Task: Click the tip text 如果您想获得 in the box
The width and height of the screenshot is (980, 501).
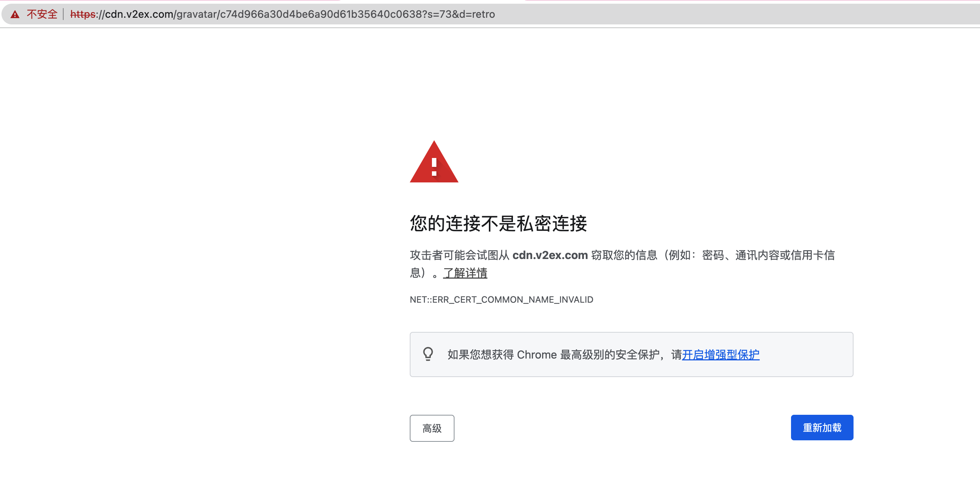Action: [x=480, y=355]
